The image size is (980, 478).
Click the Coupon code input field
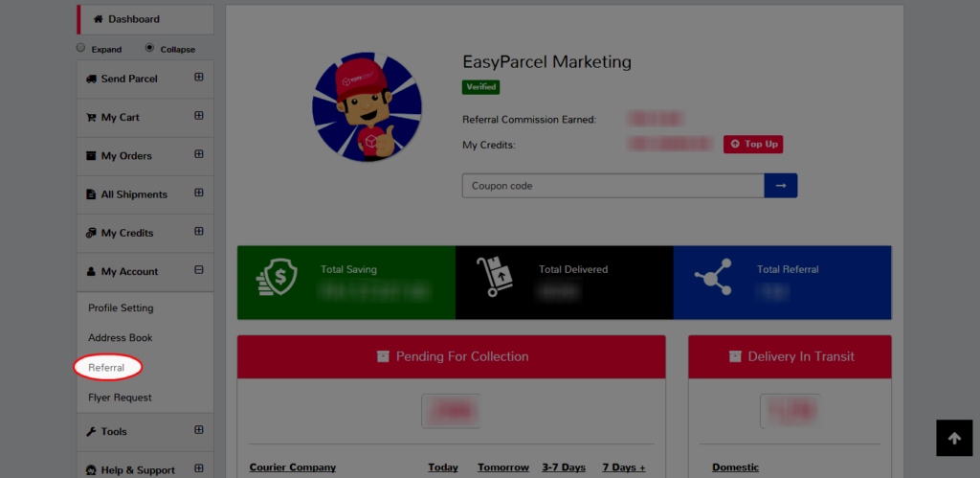tap(613, 186)
